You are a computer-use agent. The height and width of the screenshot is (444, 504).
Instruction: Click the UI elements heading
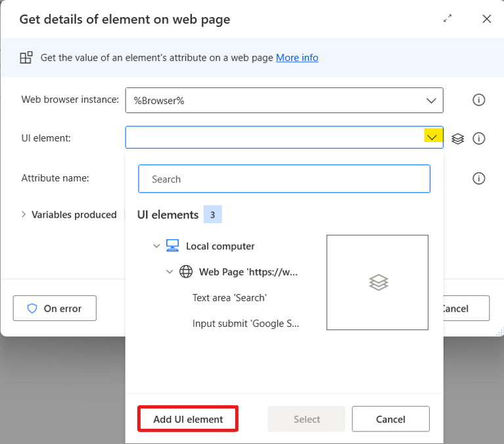pos(168,214)
